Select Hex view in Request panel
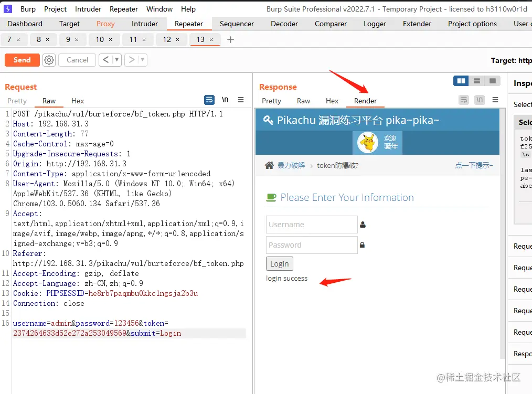The height and width of the screenshot is (394, 532). pyautogui.click(x=77, y=101)
